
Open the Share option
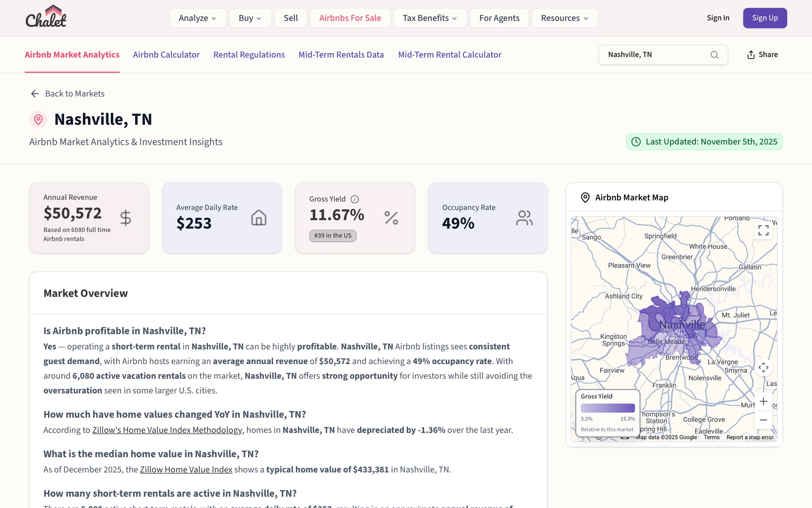(762, 54)
